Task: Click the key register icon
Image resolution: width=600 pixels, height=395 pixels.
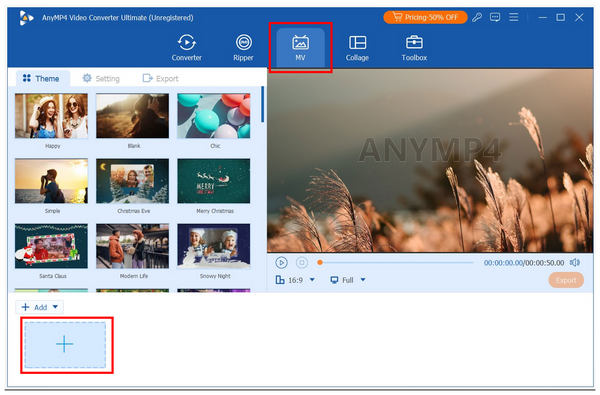Action: (x=477, y=17)
